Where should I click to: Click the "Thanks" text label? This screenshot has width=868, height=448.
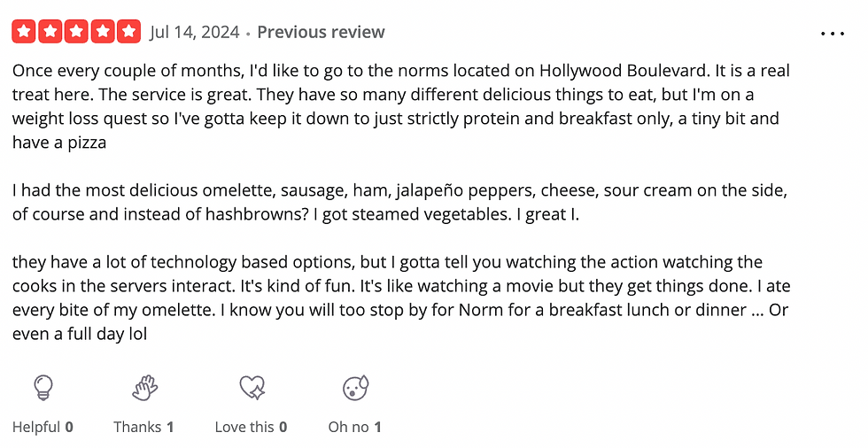pos(137,427)
